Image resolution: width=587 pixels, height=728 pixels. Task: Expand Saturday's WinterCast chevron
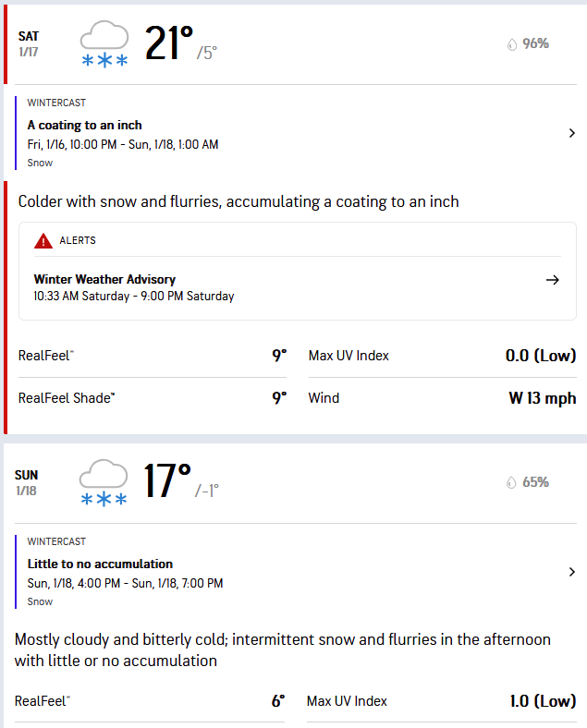[572, 133]
